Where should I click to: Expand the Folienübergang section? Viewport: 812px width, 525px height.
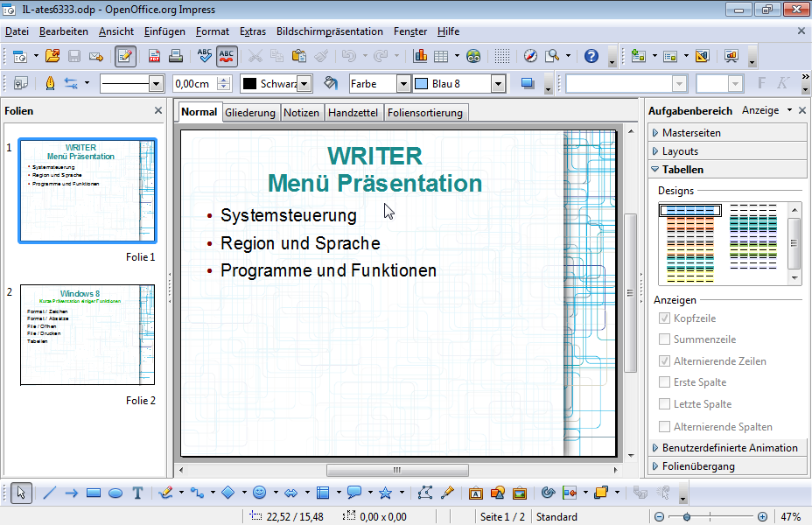(x=727, y=466)
